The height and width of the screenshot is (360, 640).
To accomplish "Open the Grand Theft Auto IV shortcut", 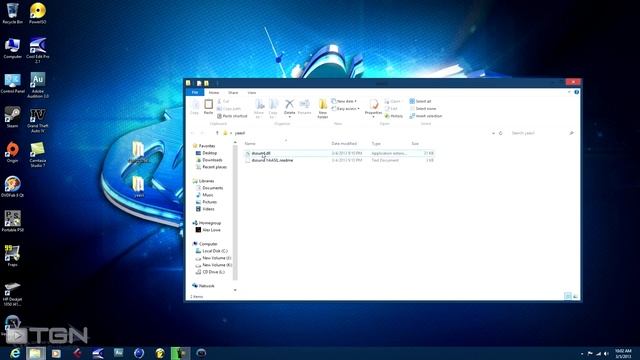I will (38, 120).
